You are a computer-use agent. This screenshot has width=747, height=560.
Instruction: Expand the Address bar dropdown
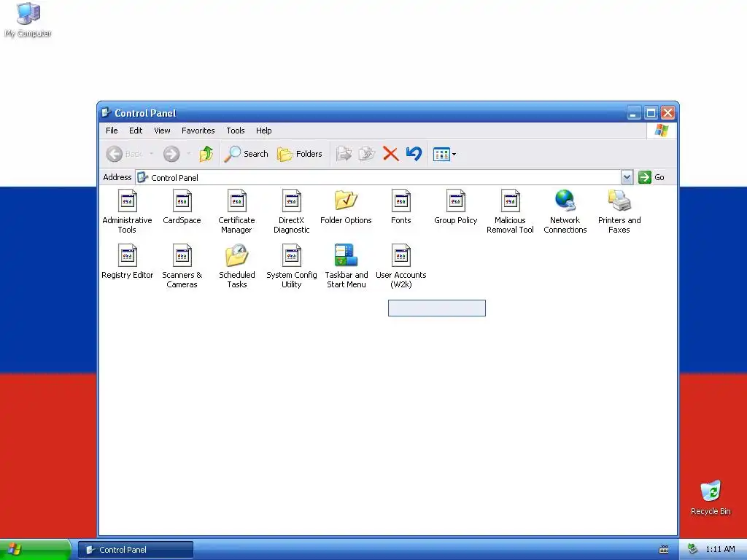pyautogui.click(x=627, y=177)
